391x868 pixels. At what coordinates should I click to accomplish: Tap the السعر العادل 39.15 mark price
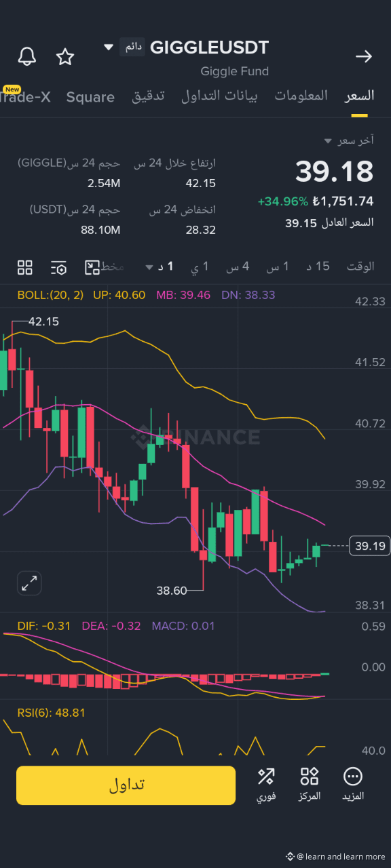(x=330, y=222)
